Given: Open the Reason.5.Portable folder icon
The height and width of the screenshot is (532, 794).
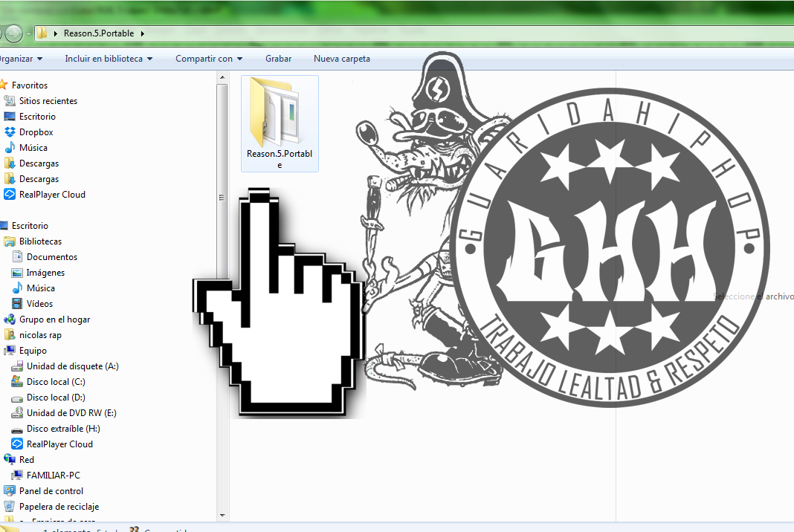Looking at the screenshot, I should [276, 112].
